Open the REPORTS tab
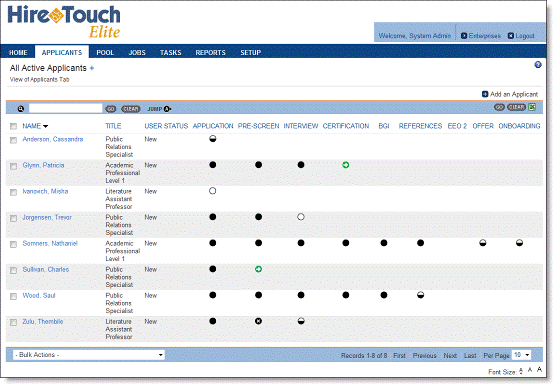This screenshot has height=384, width=553. coord(210,53)
